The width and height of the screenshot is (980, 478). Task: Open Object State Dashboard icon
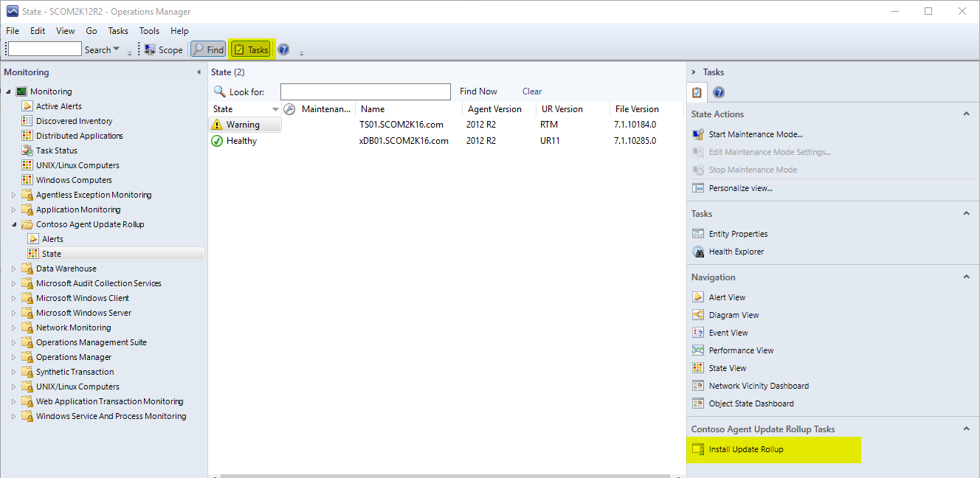[x=698, y=403]
